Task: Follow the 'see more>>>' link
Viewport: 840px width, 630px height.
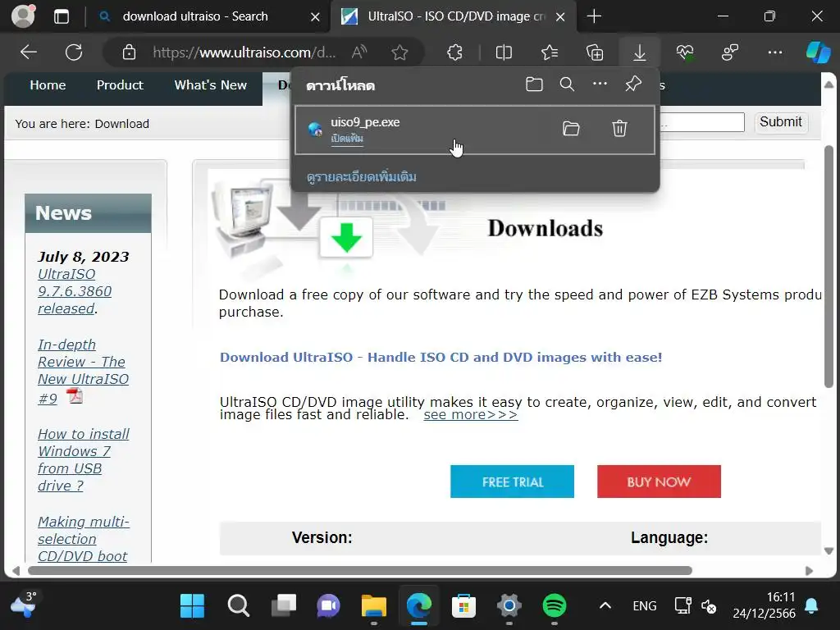Action: point(470,414)
